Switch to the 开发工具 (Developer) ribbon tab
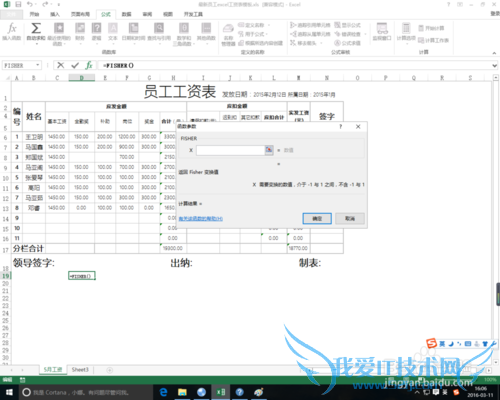The height and width of the screenshot is (400, 500). pyautogui.click(x=193, y=14)
